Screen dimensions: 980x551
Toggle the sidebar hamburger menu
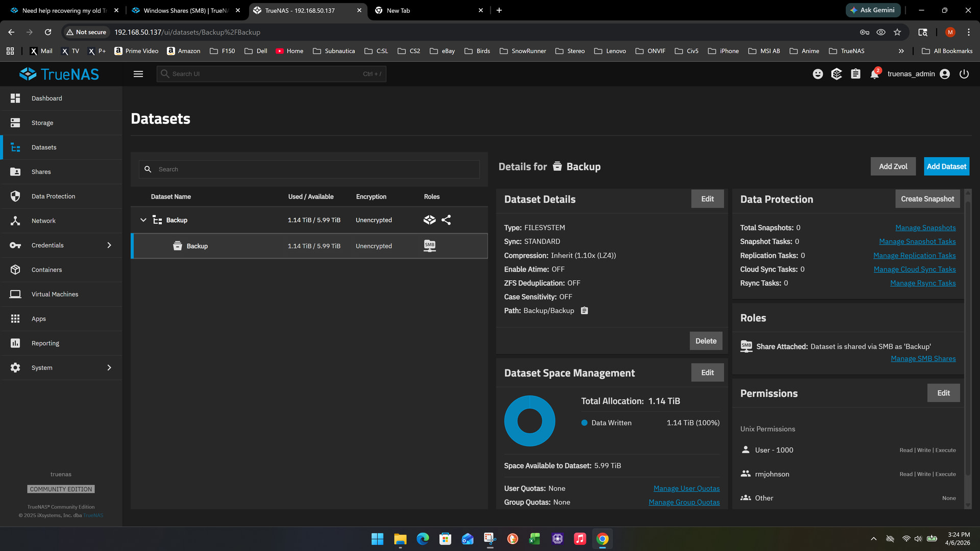click(138, 74)
